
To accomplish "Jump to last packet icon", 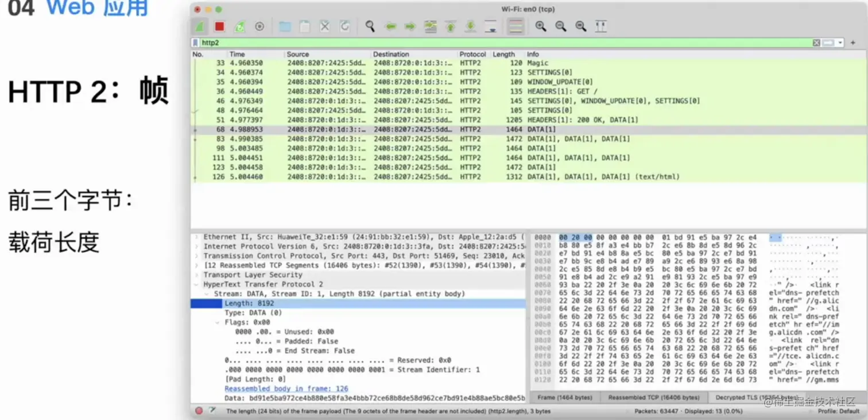I will tap(470, 26).
